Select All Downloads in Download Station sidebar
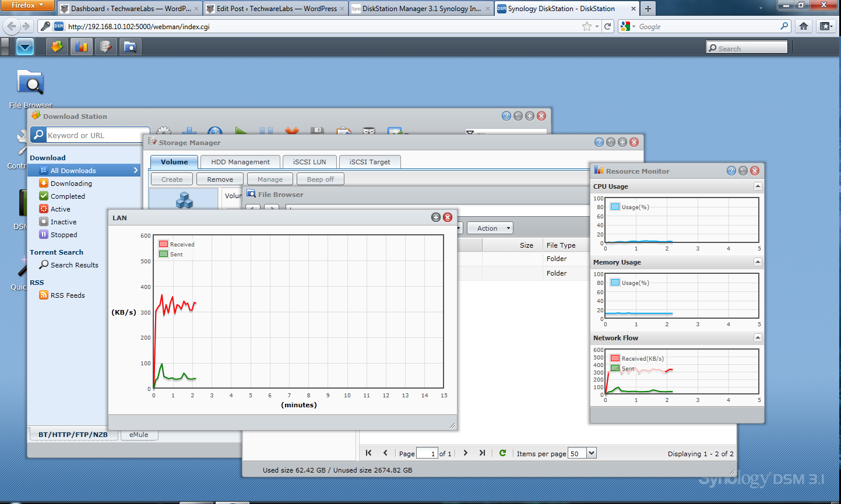Viewport: 841px width, 504px height. coord(85,170)
